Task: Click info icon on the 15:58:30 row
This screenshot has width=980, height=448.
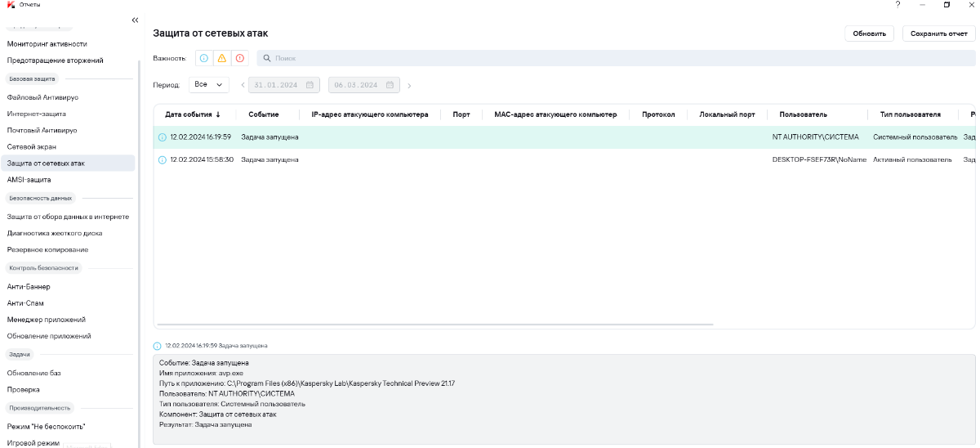Action: click(162, 159)
